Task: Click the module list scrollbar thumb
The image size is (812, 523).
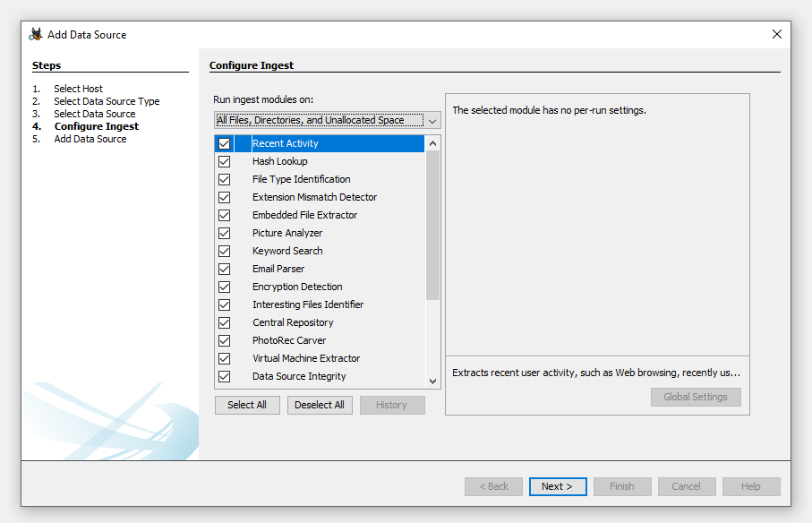Action: click(x=433, y=226)
